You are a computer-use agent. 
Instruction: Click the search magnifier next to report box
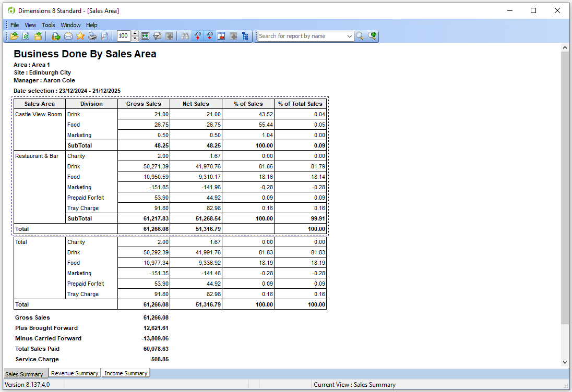pyautogui.click(x=360, y=36)
